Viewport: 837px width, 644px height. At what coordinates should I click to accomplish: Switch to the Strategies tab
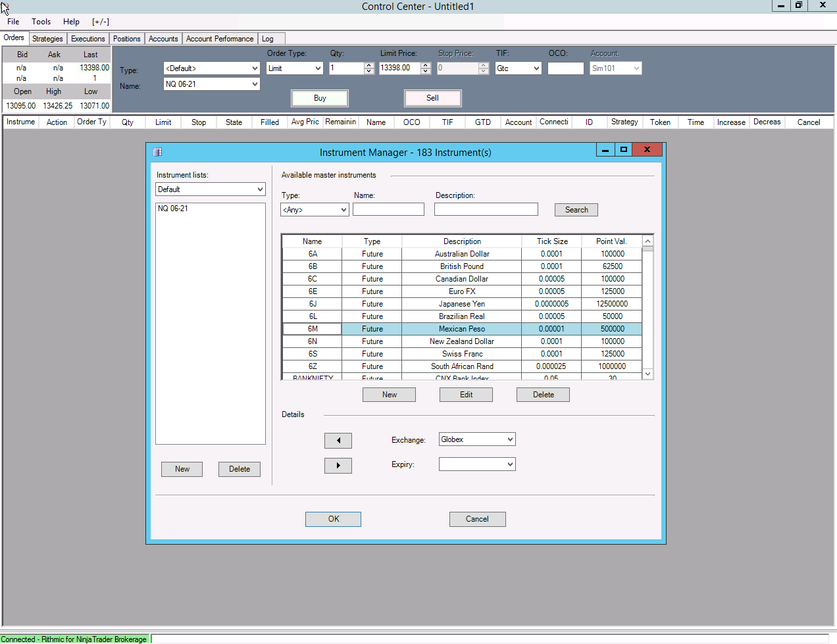47,39
